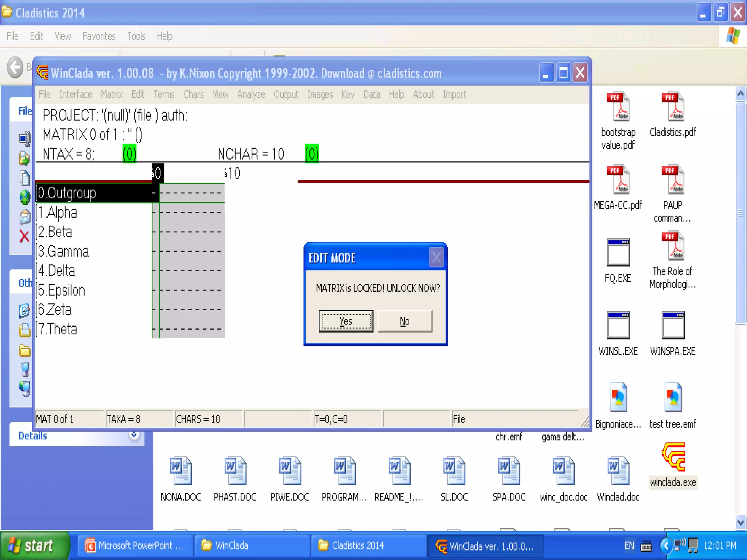747x560 pixels.
Task: Open the test tree.emf file icon
Action: pyautogui.click(x=673, y=398)
